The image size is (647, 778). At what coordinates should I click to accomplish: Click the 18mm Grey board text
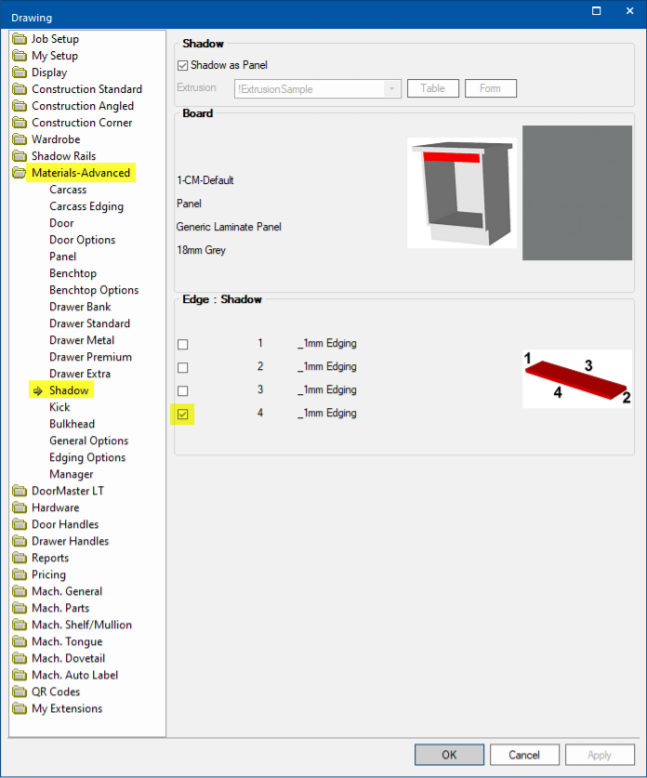click(201, 250)
